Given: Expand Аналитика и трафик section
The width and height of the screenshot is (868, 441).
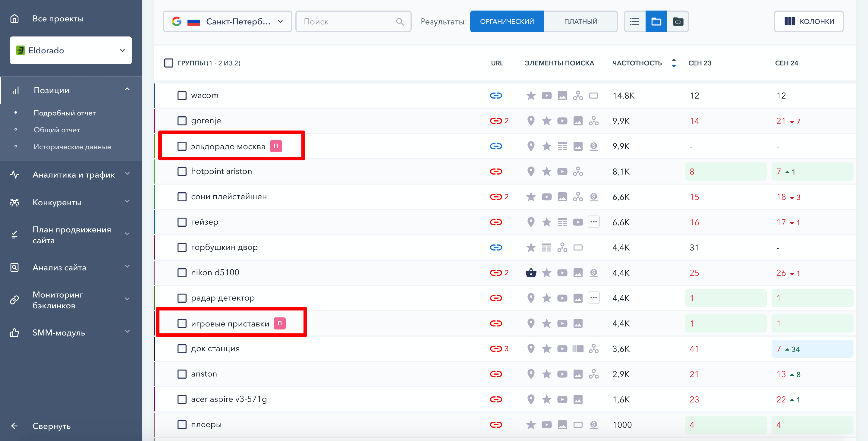Looking at the screenshot, I should click(127, 174).
